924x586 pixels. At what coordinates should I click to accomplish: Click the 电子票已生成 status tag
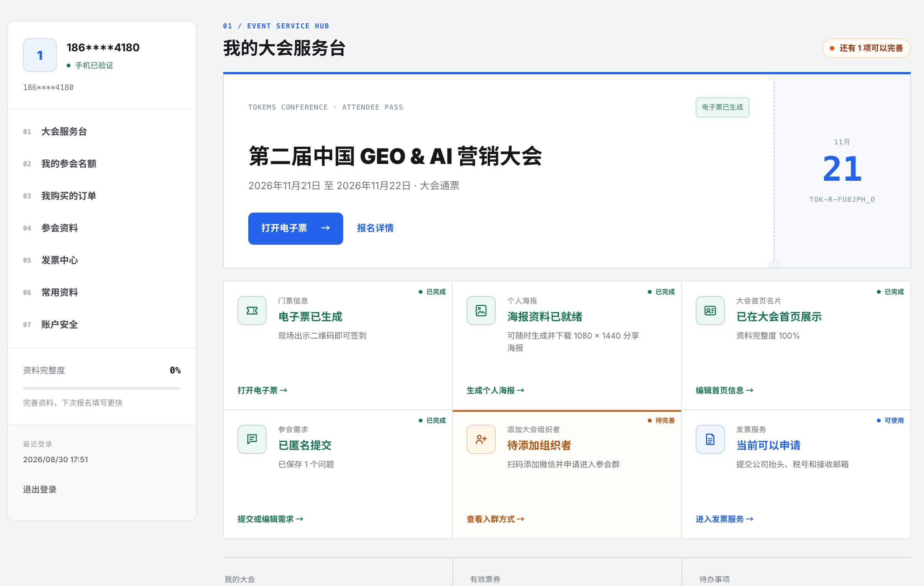(x=722, y=108)
